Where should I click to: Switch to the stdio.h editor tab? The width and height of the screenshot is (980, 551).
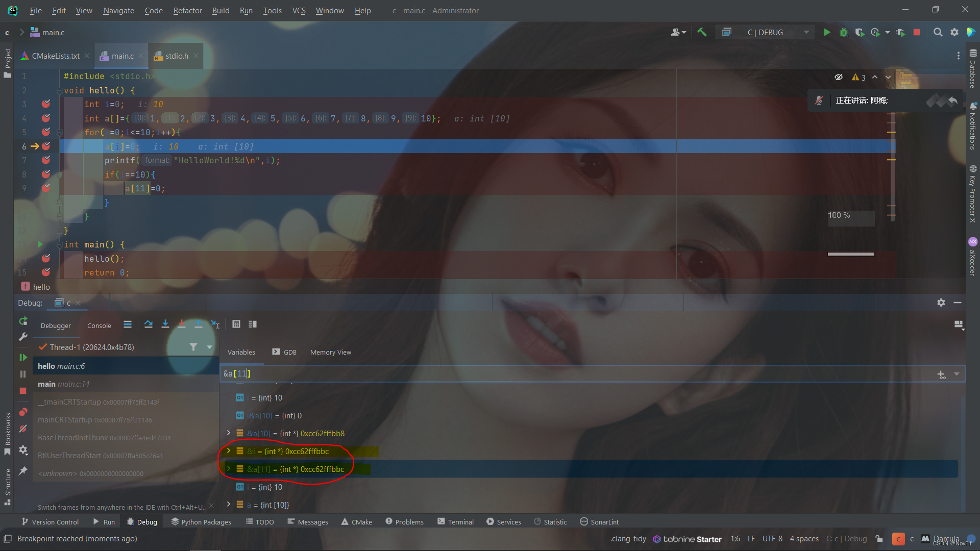click(x=176, y=56)
